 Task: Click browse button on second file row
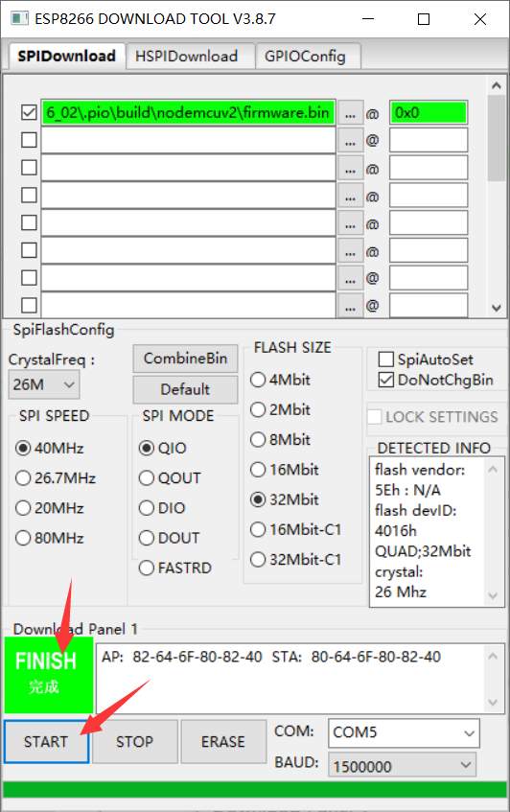pos(351,140)
